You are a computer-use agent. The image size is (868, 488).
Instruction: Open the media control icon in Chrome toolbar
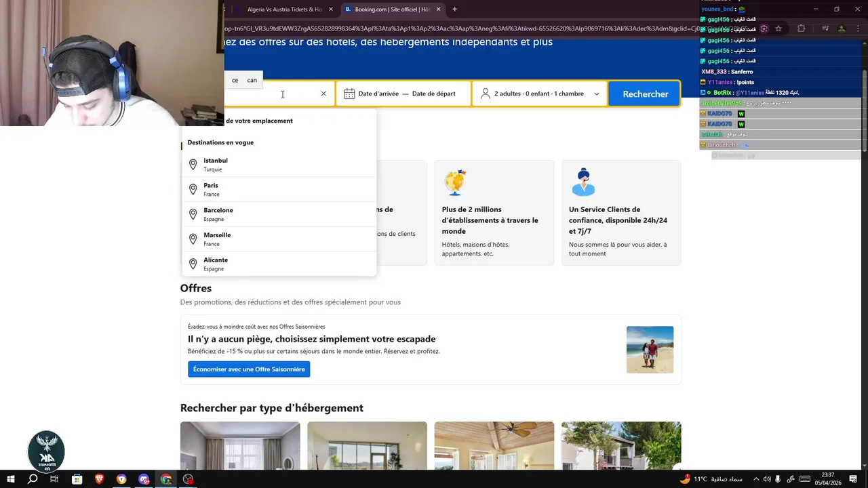825,28
